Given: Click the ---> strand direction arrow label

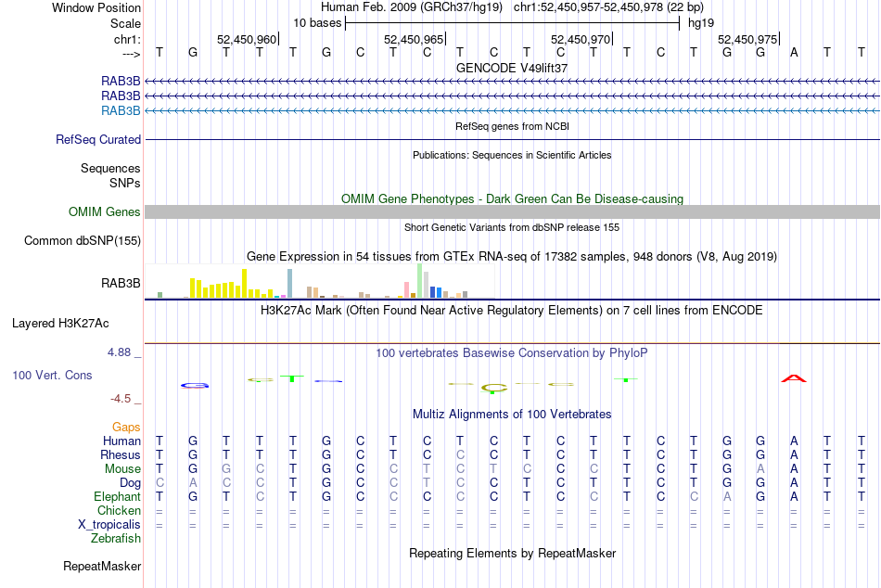Looking at the screenshot, I should tap(131, 54).
